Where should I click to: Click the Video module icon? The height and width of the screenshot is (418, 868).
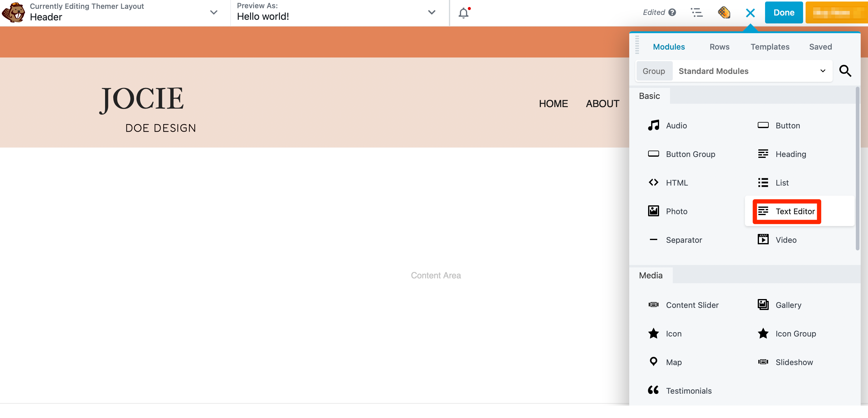tap(763, 240)
